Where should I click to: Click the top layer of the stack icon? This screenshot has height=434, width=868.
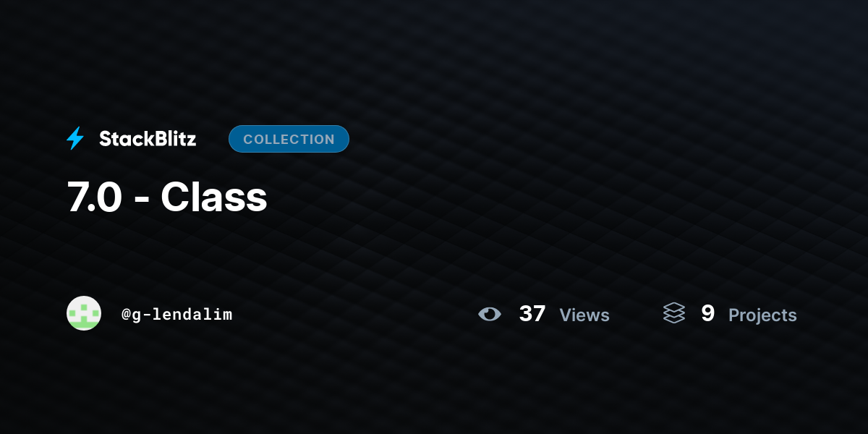point(674,307)
